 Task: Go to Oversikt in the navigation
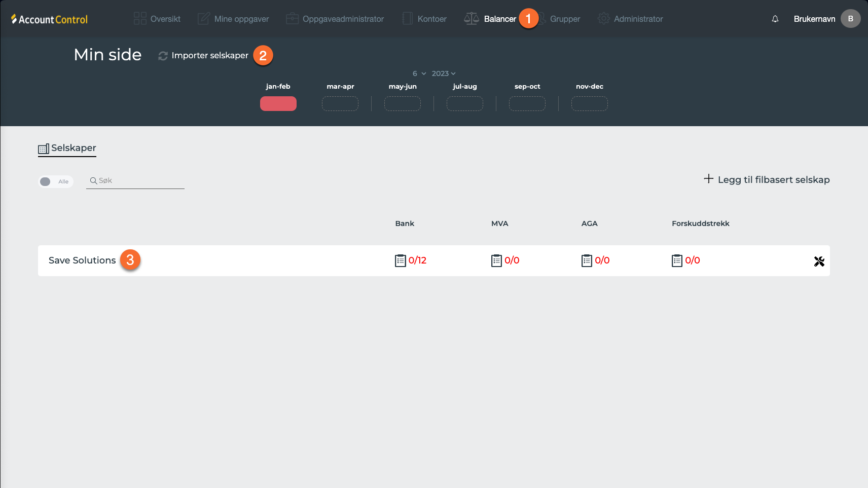click(157, 19)
